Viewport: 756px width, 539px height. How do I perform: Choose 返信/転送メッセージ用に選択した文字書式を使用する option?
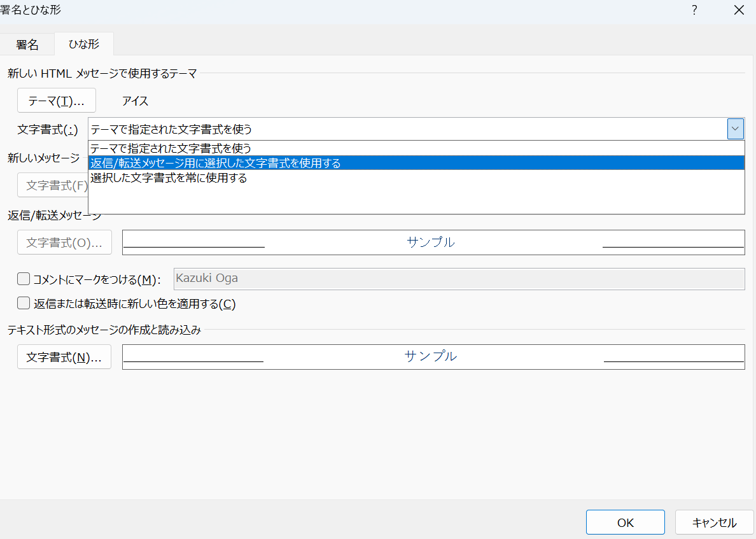[416, 163]
